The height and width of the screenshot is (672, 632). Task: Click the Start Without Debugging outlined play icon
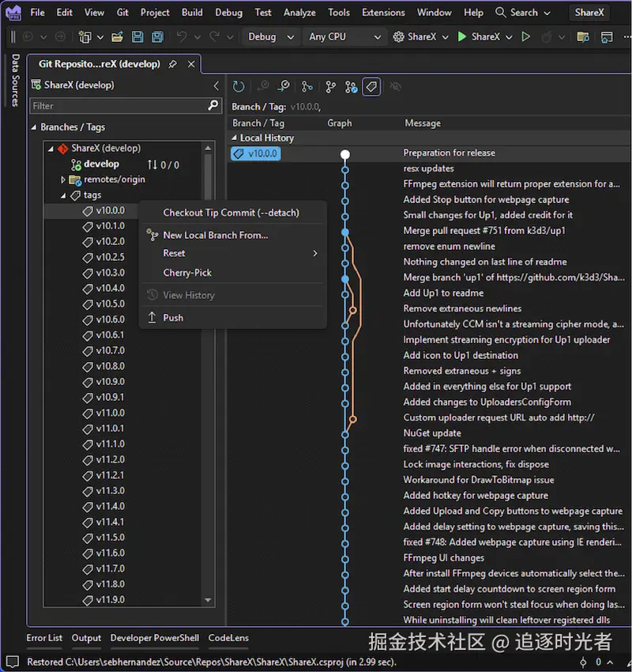coord(526,37)
